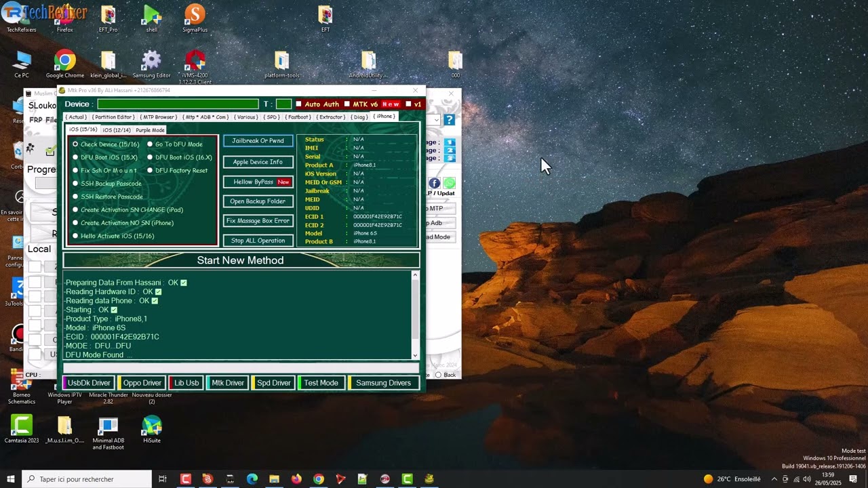868x488 pixels.
Task: Select DFU Boot iOS (16.X) option
Action: click(150, 157)
